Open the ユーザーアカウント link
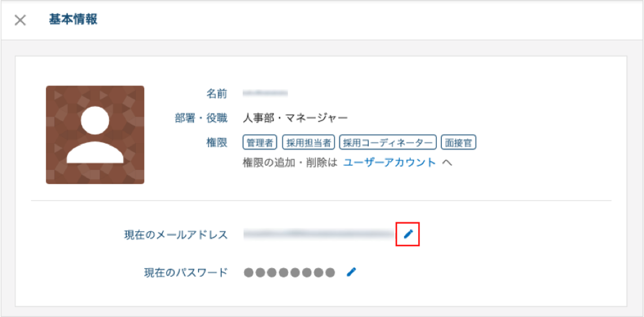This screenshot has width=644, height=317. (389, 162)
